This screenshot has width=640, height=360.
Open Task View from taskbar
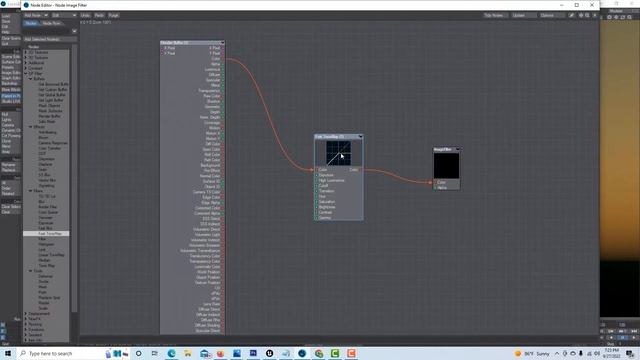(155, 353)
